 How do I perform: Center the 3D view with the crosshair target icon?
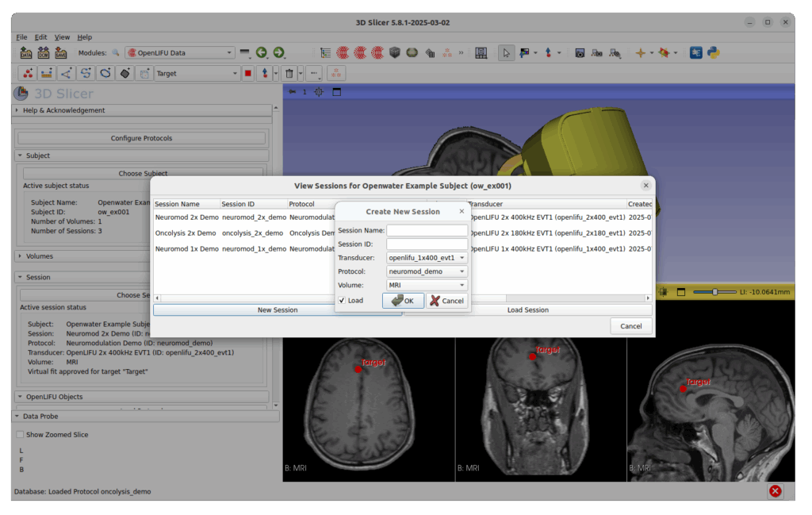[319, 92]
